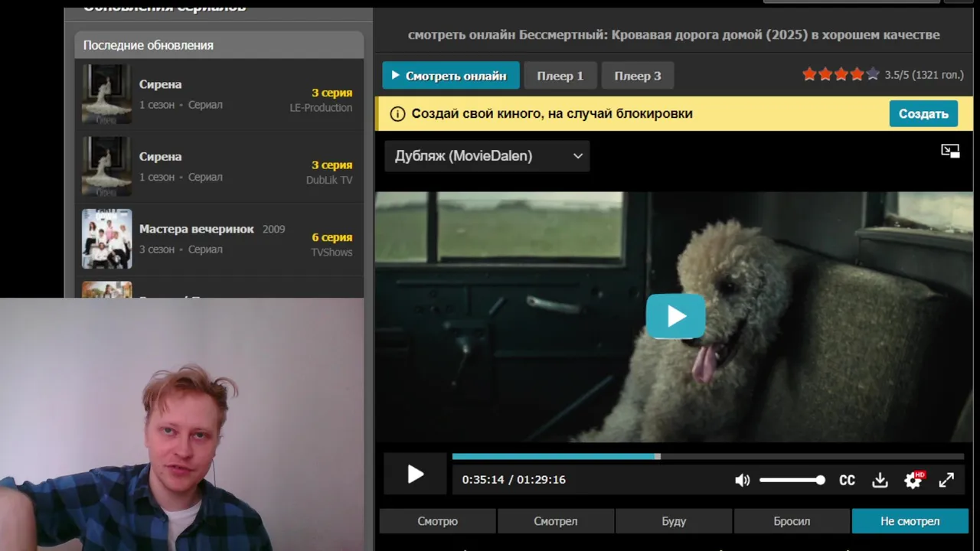Screen dimensions: 980x551
Task: Toggle the CC subtitles button
Action: [847, 480]
